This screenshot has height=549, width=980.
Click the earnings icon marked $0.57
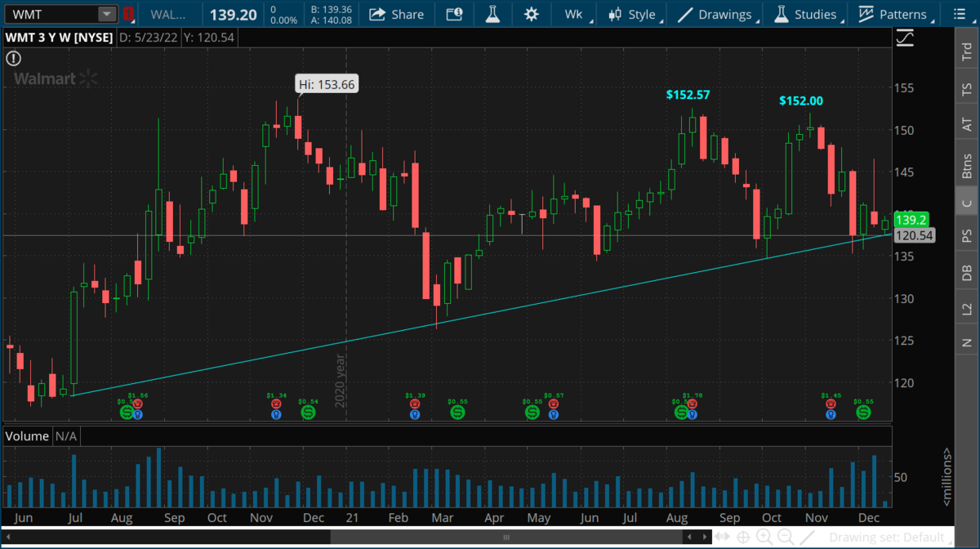click(554, 403)
